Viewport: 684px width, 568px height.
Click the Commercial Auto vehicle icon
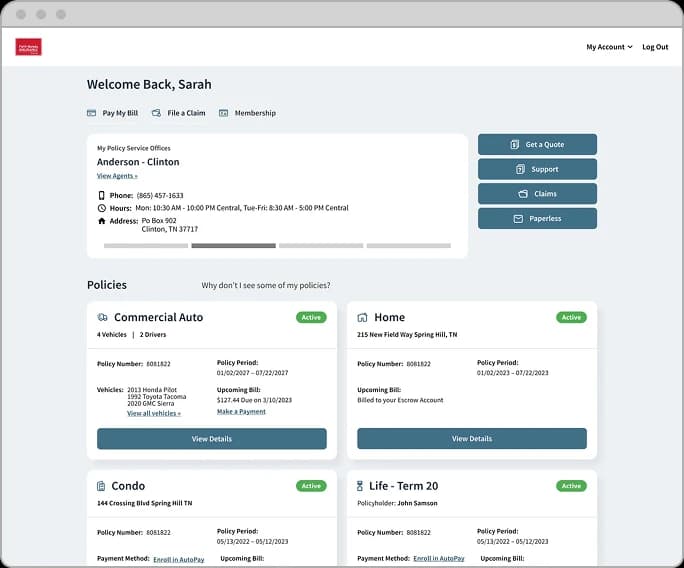pos(102,317)
